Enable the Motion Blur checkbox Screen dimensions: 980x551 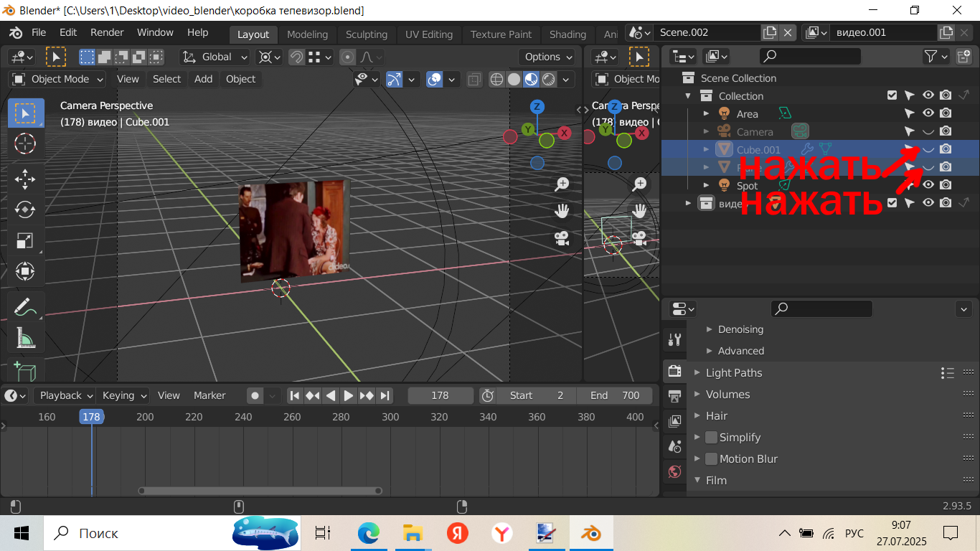[711, 459]
